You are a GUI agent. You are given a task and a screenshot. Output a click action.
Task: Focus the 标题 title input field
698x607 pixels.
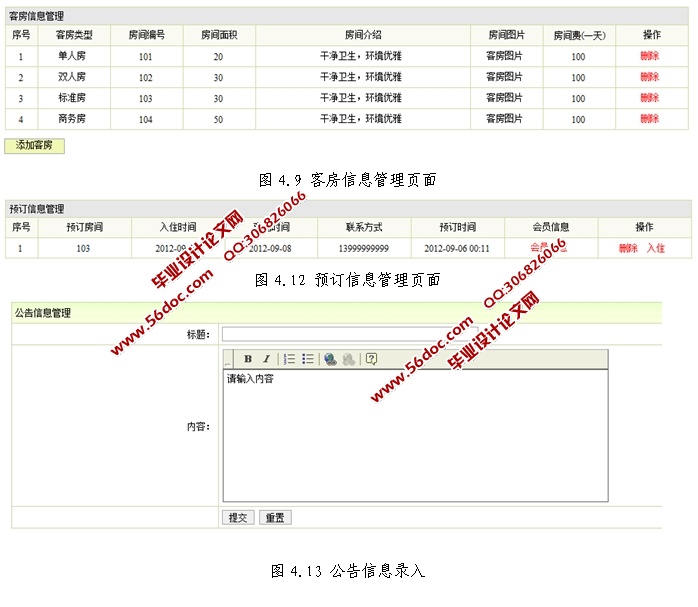[x=350, y=334]
